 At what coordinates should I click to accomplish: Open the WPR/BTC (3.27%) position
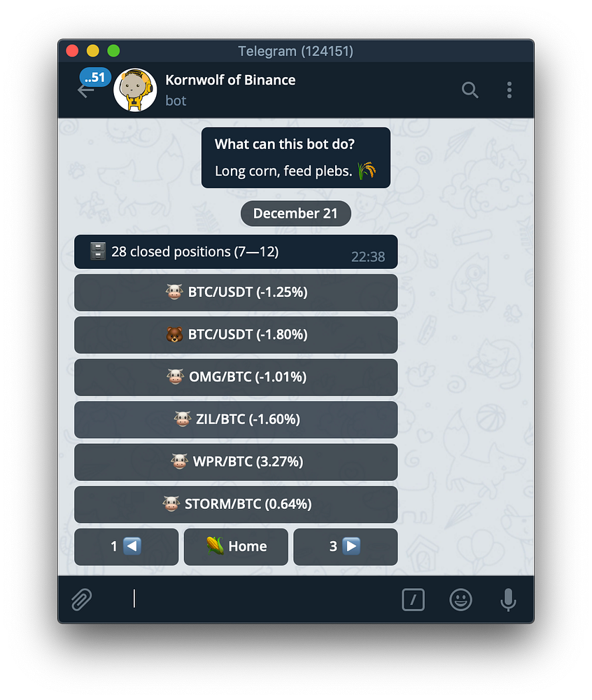(x=236, y=462)
